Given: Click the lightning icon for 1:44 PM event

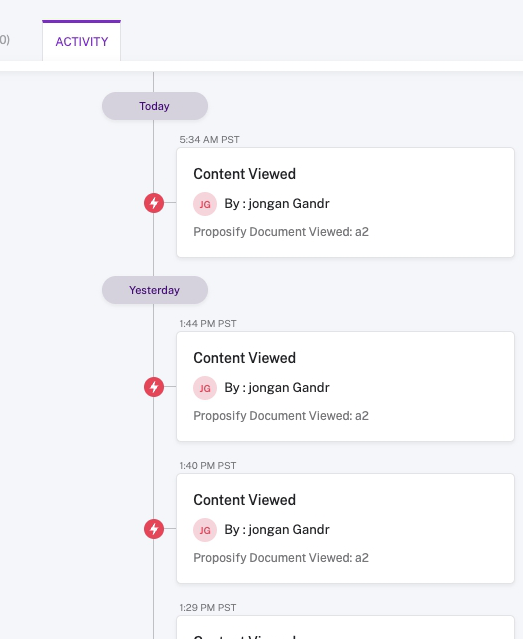Looking at the screenshot, I should pos(154,387).
